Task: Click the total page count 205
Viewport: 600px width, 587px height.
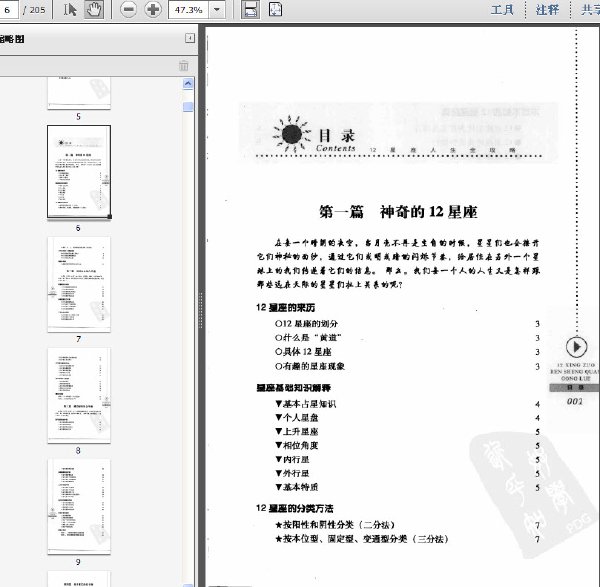Action: click(x=37, y=10)
